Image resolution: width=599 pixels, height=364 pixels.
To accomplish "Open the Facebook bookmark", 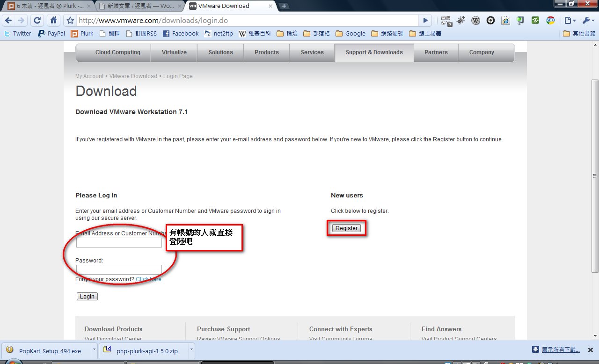I will coord(181,34).
